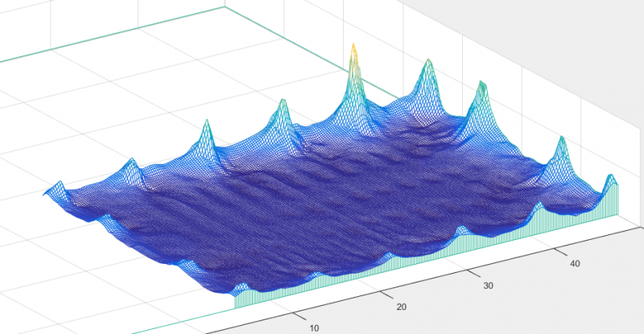The height and width of the screenshot is (334, 644).
Task: Click the axis tick label 10
Action: 314,328
